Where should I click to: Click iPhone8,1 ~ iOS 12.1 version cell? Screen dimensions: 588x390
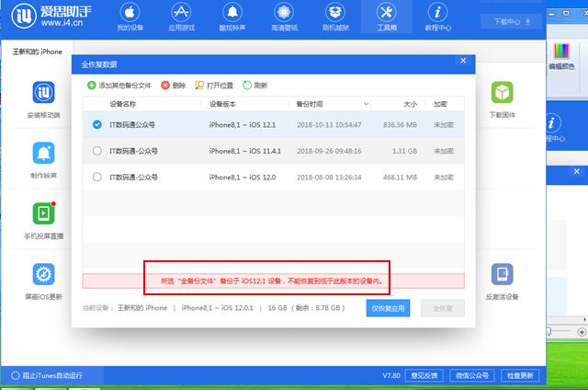[x=243, y=124]
